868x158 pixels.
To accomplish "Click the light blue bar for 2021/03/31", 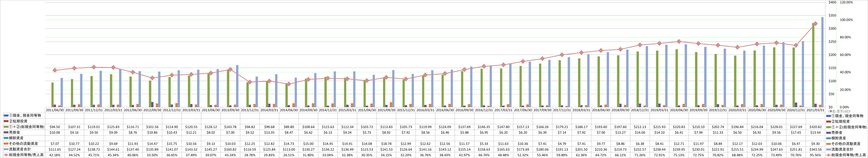I will 823,62.
